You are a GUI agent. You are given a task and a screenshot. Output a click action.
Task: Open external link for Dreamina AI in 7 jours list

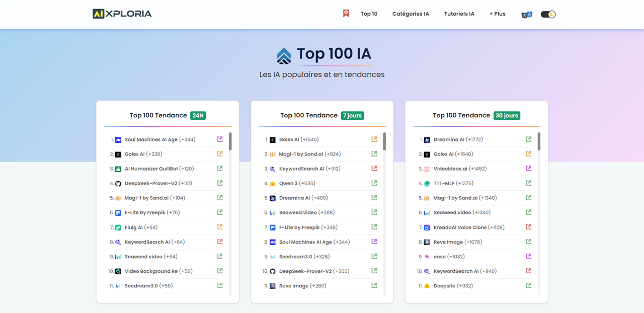tap(374, 198)
